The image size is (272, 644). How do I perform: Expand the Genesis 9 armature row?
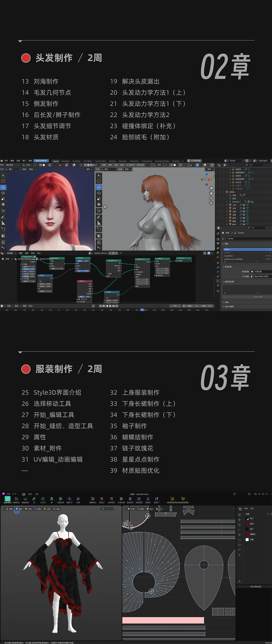[x=227, y=202]
